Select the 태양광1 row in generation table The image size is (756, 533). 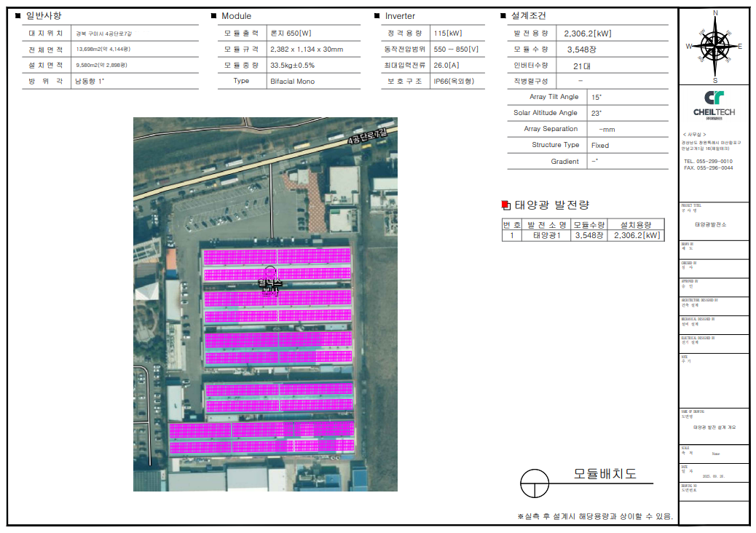click(549, 235)
